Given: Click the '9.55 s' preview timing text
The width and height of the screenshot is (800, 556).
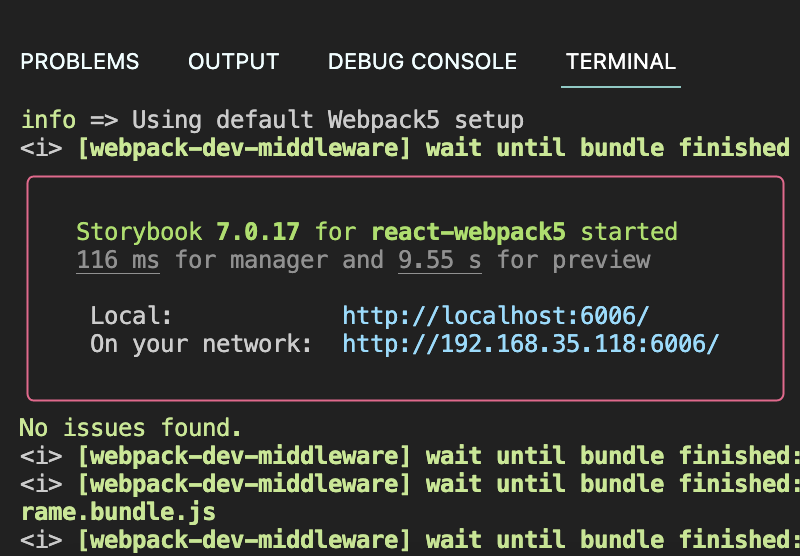Looking at the screenshot, I should 440,260.
